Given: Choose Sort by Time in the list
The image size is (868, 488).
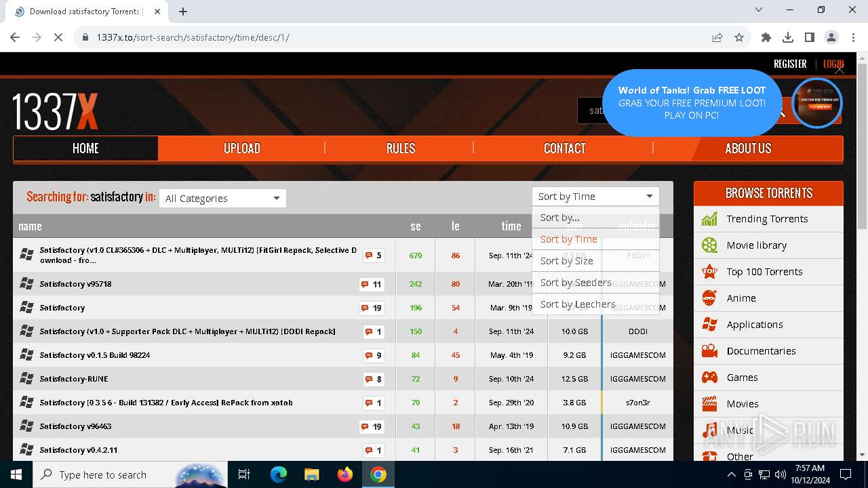Looking at the screenshot, I should point(595,239).
